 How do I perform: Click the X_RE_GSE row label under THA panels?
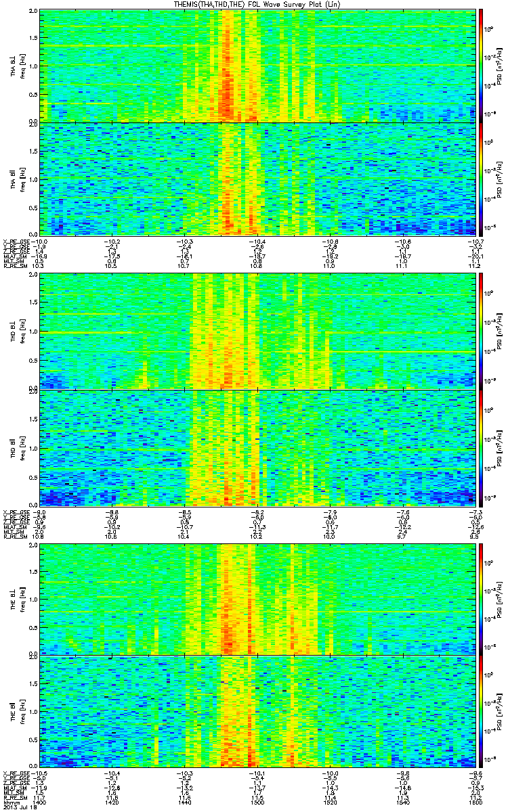point(16,242)
